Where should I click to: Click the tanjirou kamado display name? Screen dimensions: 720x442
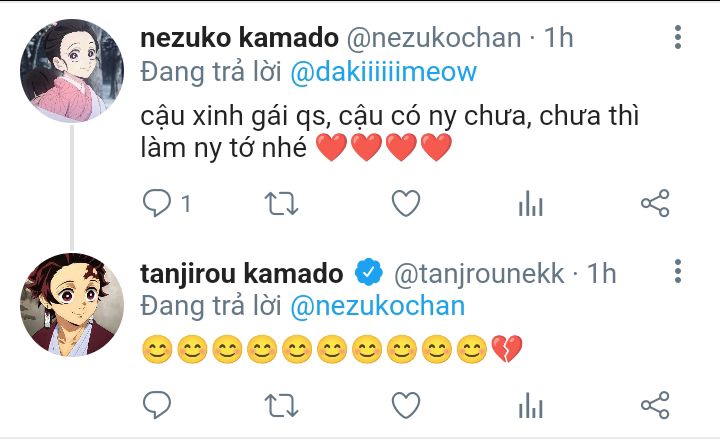tap(243, 273)
